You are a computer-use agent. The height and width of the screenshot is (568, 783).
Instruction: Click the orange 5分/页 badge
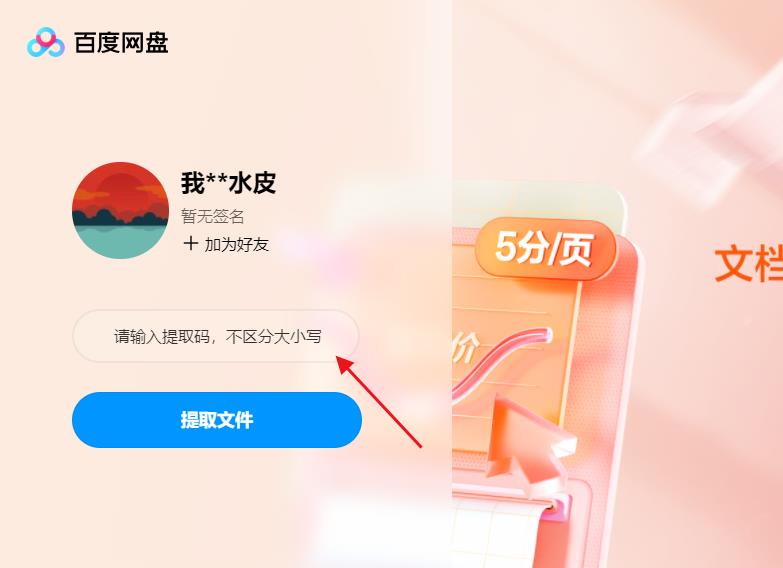pos(545,248)
